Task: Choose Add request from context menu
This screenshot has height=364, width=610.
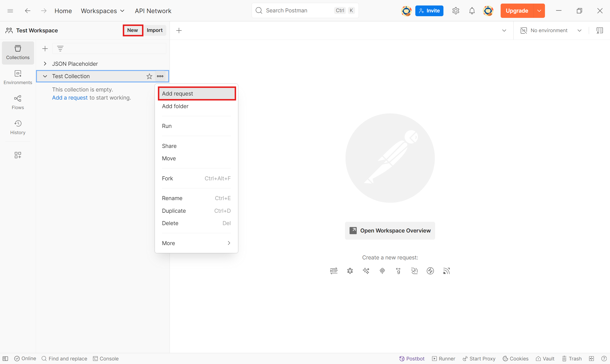Action: 196,93
